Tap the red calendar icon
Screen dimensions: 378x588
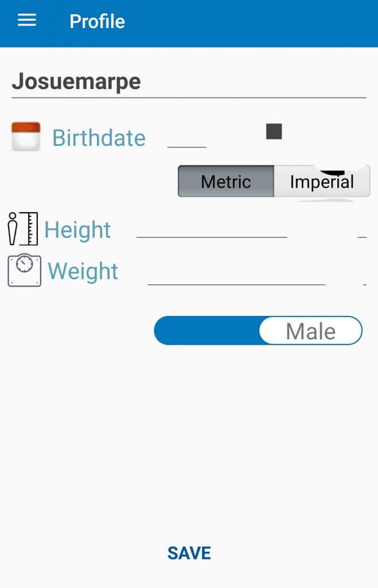tap(26, 137)
